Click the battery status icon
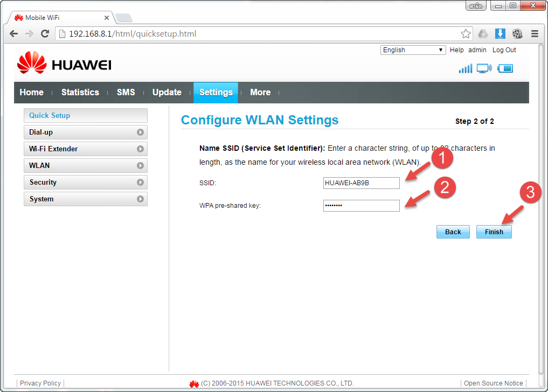This screenshot has width=548, height=392. tap(505, 68)
